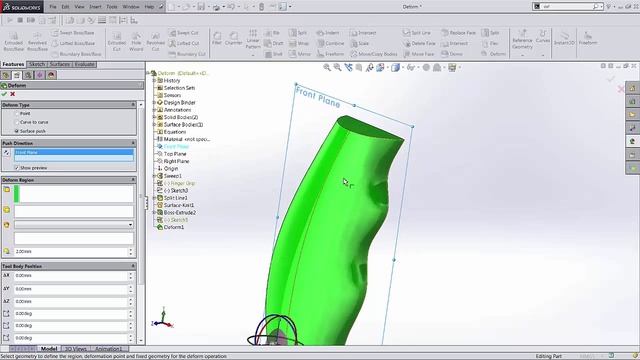
Task: Select the Surface push deform type
Action: 17,131
